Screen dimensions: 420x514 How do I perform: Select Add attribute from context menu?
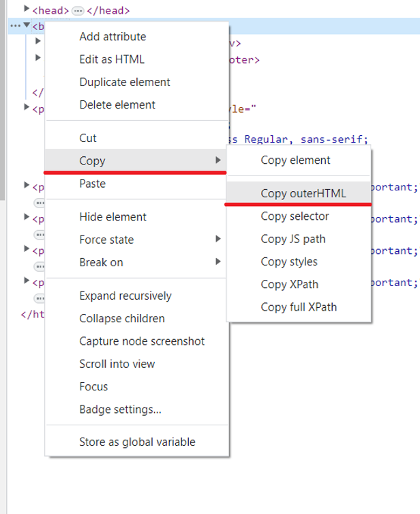click(x=112, y=37)
